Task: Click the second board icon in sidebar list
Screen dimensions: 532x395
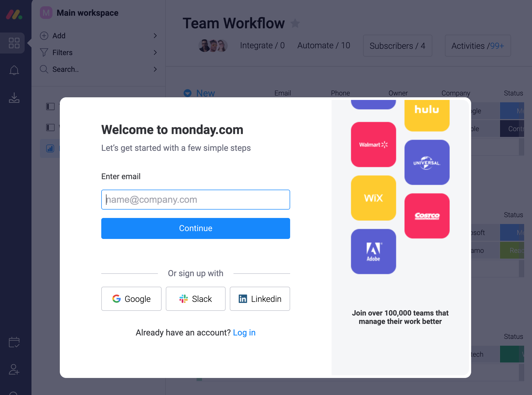Action: click(x=50, y=127)
